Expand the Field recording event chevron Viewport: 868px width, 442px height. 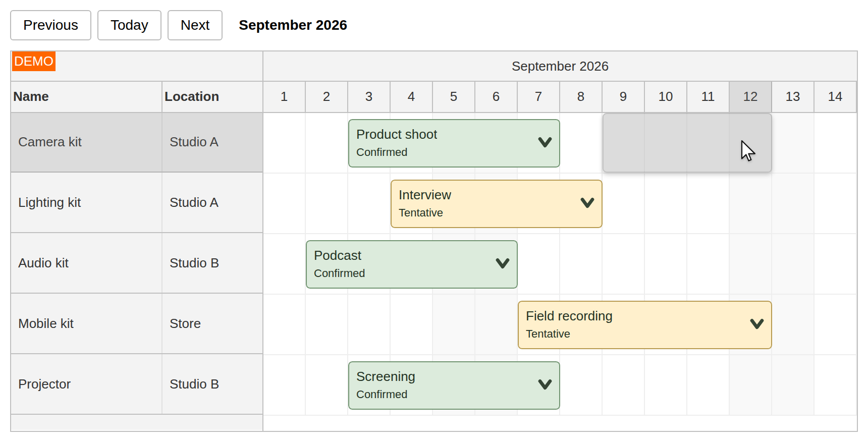click(756, 324)
